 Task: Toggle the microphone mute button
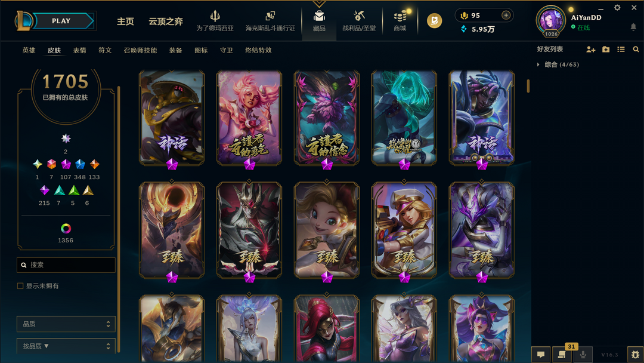583,355
